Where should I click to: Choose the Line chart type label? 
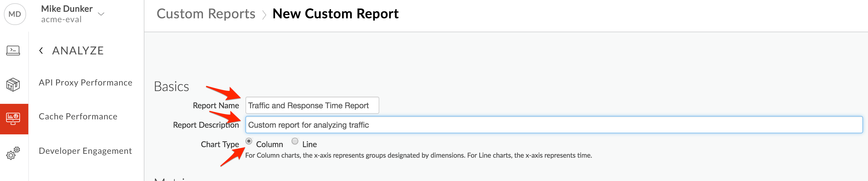point(309,144)
